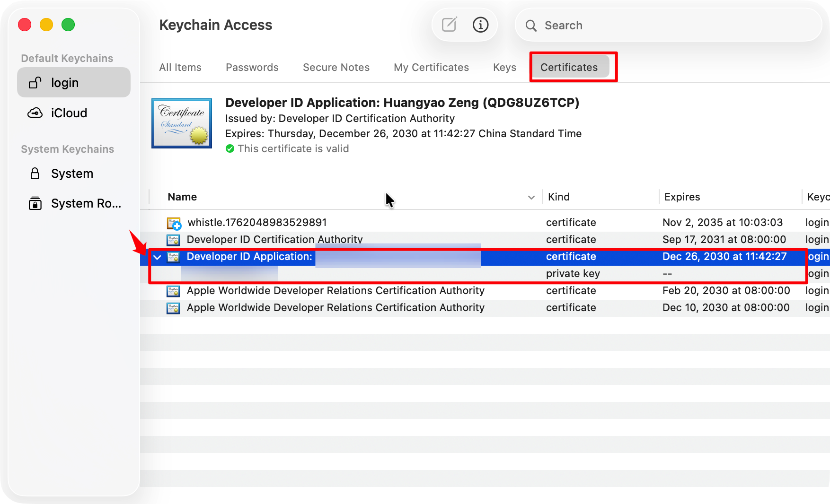The image size is (830, 504).
Task: Click the large certificate thumbnail image
Action: tap(182, 123)
